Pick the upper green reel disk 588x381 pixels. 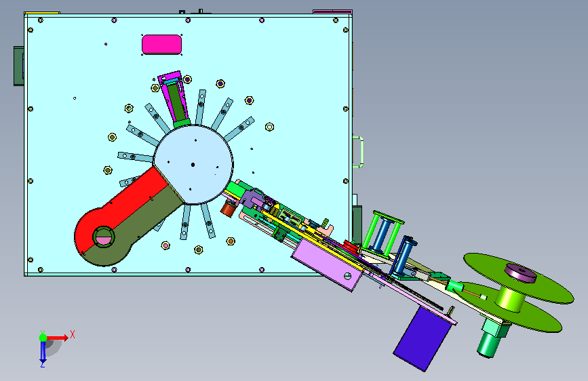(518, 277)
